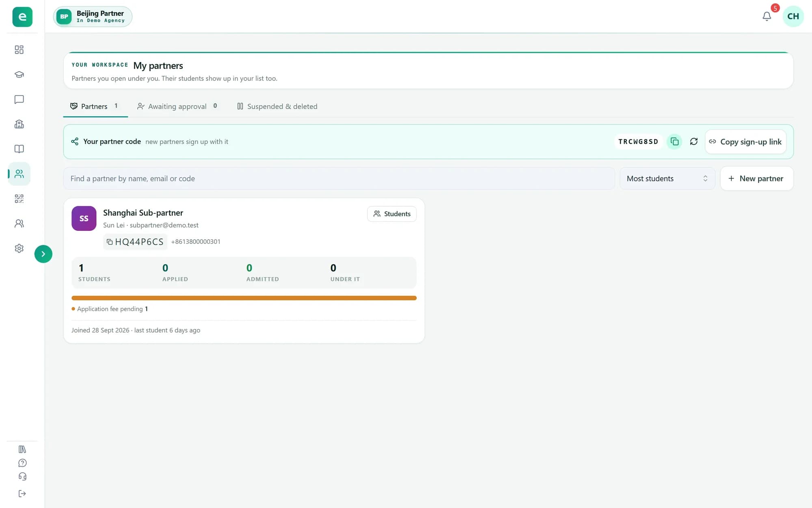
Task: Click the Shanghai Sub-partner name
Action: tap(143, 213)
